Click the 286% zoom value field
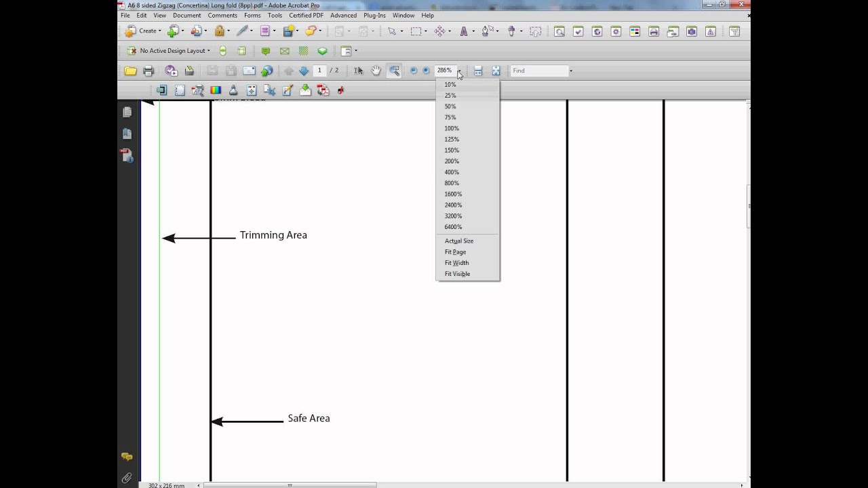Viewport: 868px width, 488px height. click(446, 70)
